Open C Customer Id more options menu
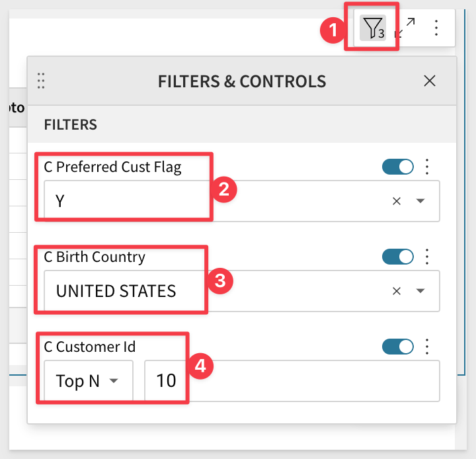 tap(427, 347)
